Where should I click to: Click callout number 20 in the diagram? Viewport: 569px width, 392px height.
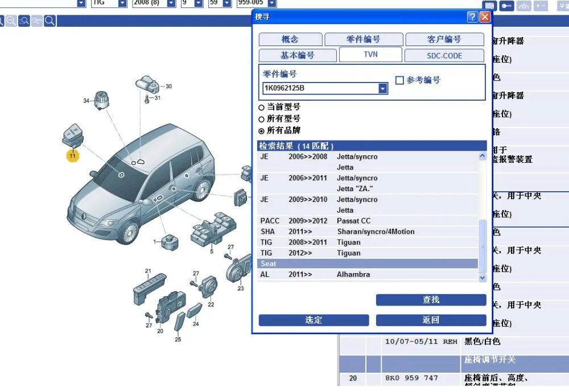pyautogui.click(x=160, y=331)
